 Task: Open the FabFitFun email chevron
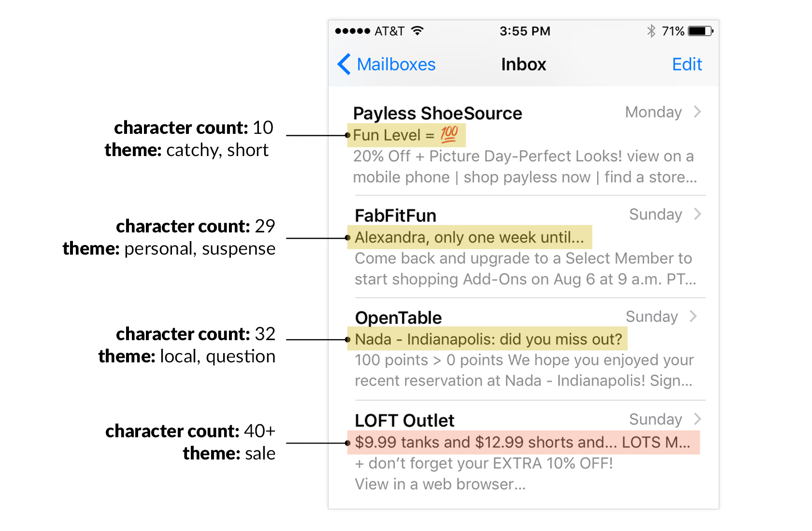tap(697, 214)
